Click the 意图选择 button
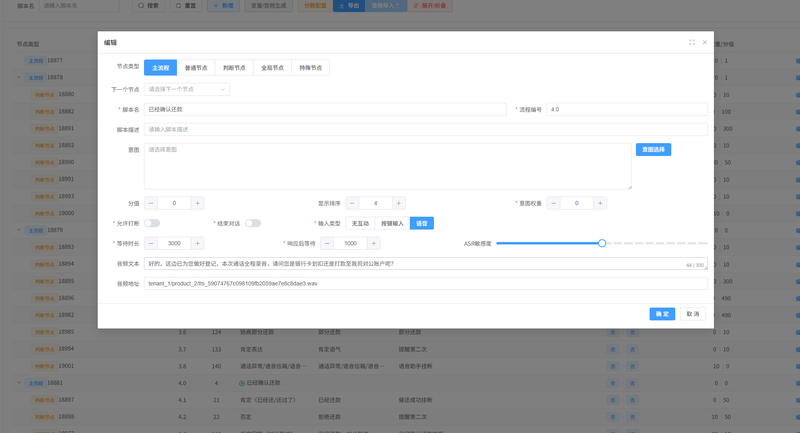Screen dimensions: 800x433 (x=653, y=149)
